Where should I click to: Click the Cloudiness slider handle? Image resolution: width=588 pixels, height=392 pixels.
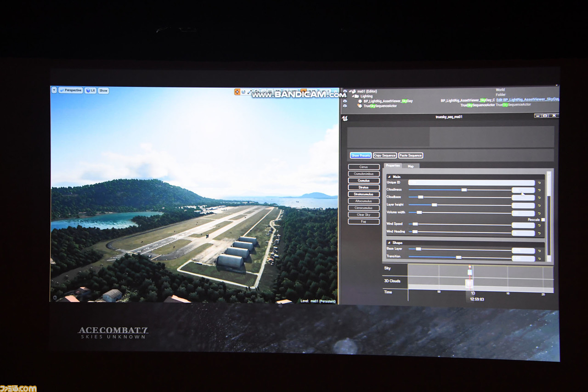[x=464, y=190]
